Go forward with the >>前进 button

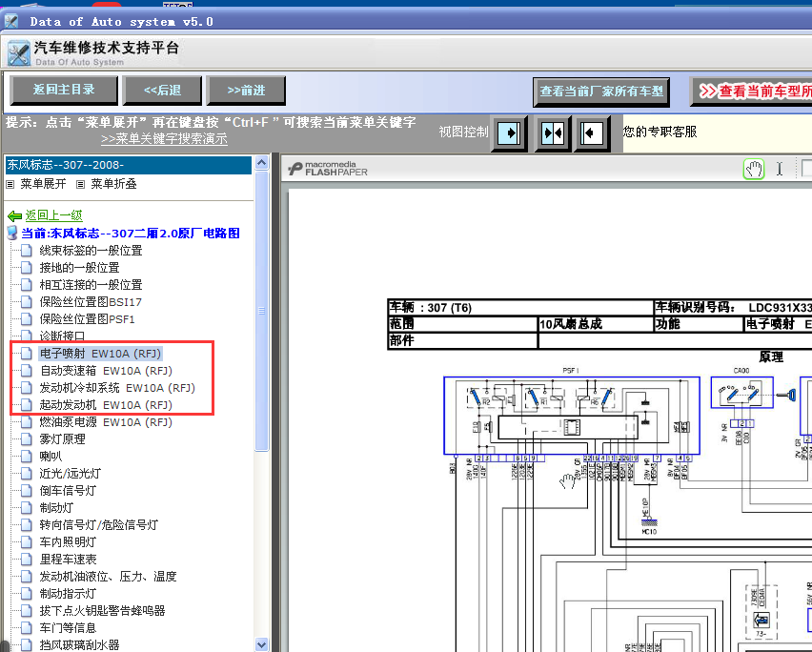click(x=246, y=91)
